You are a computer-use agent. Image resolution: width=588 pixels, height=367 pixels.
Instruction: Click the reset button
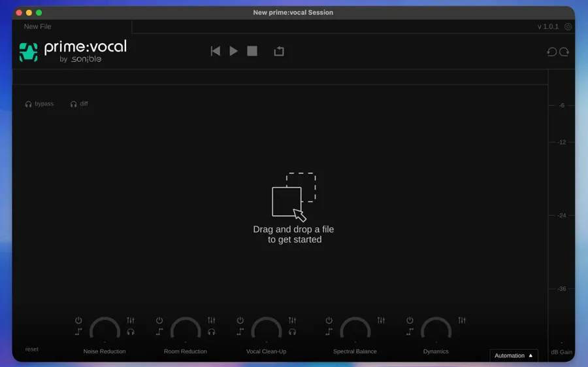pyautogui.click(x=32, y=349)
